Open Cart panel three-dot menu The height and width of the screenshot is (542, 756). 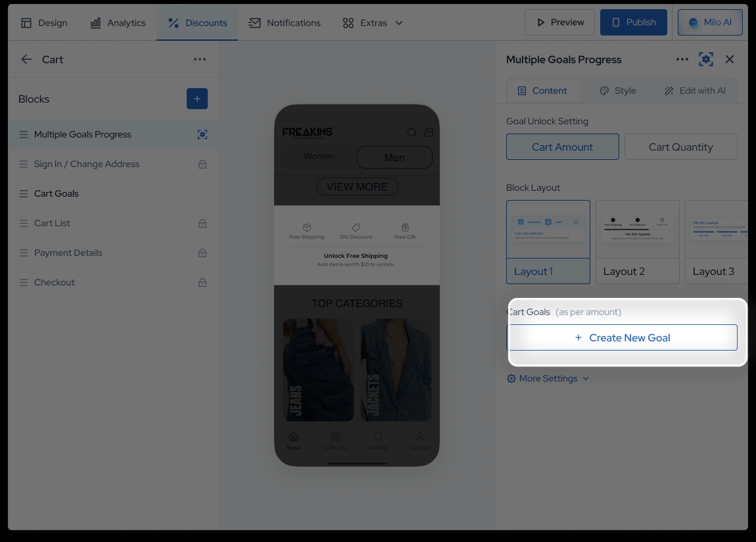click(200, 59)
